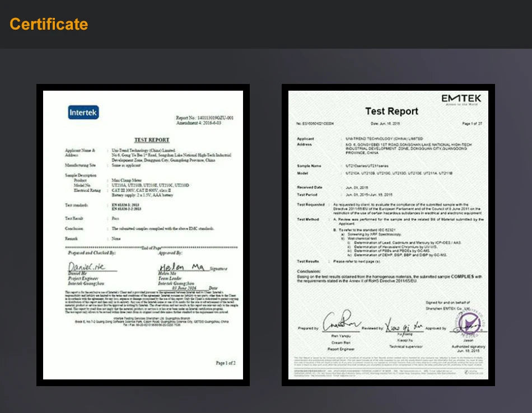Click the End of Page asterisk divider line
Viewport: 532px width, 413px height.
151,247
